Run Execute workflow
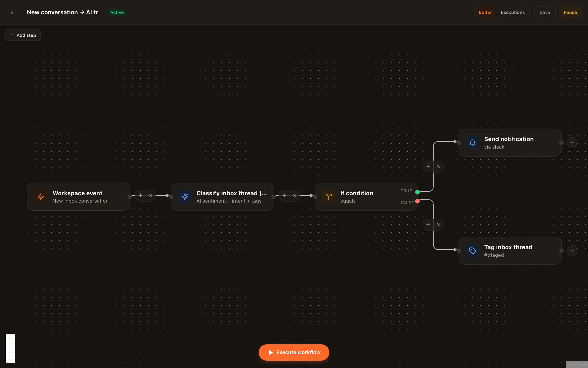Viewport: 588px width, 368px height. click(294, 352)
